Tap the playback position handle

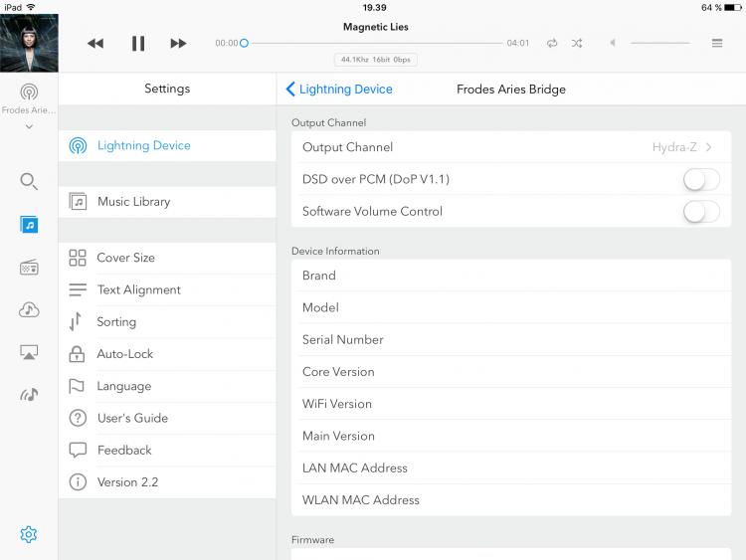[244, 43]
